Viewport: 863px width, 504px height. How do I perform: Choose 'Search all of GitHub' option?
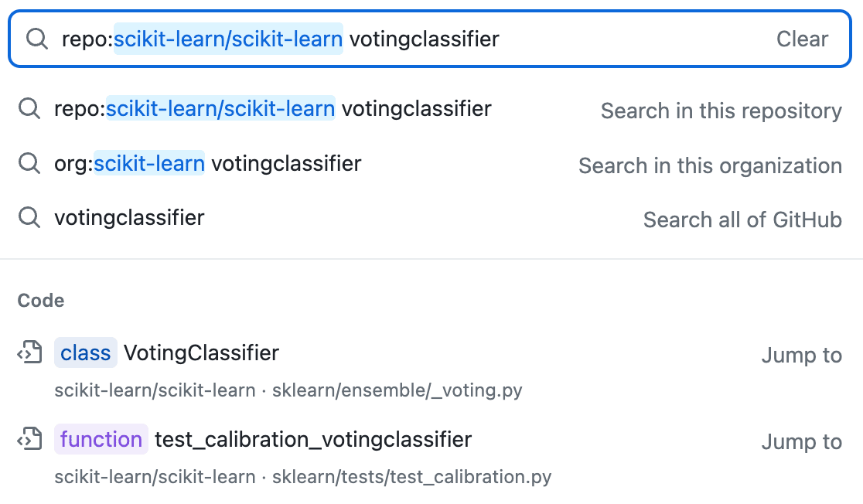tap(430, 218)
